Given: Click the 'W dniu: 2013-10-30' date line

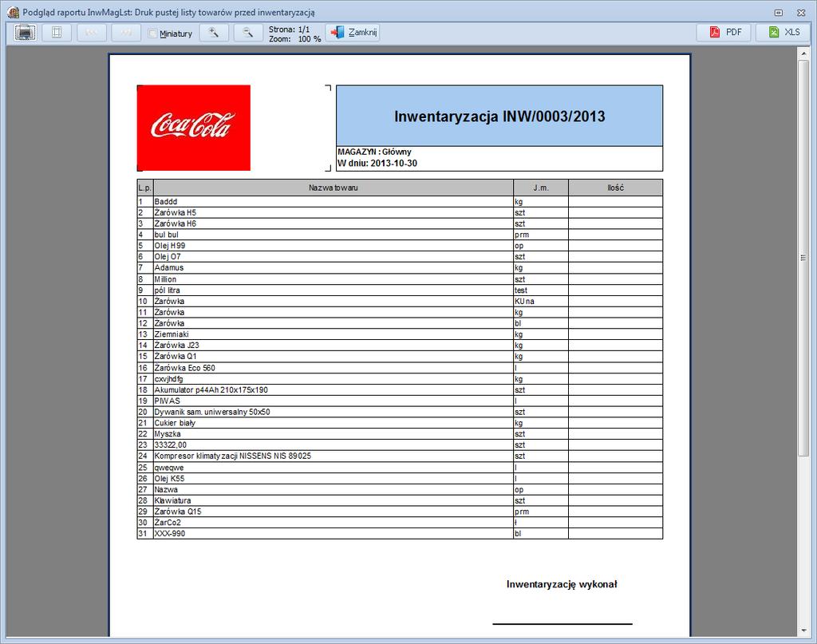Looking at the screenshot, I should coord(377,163).
